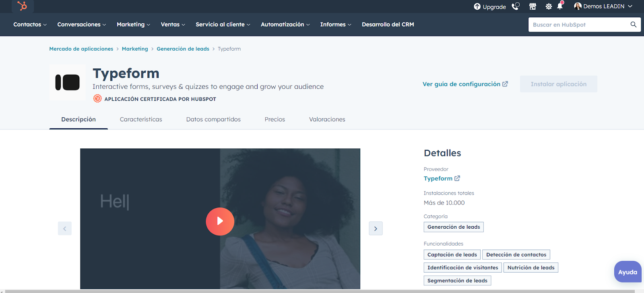Click the Generación de leads category tag
644x293 pixels.
pyautogui.click(x=454, y=227)
